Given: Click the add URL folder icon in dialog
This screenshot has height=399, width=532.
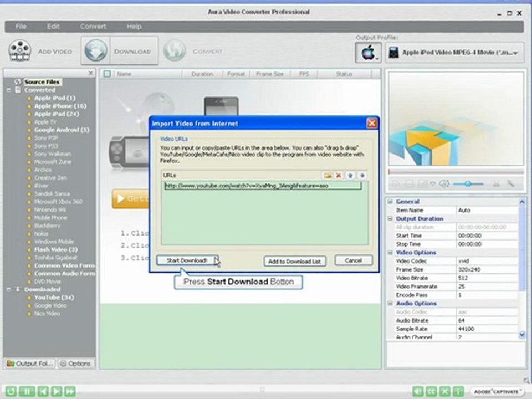Looking at the screenshot, I should pos(328,176).
